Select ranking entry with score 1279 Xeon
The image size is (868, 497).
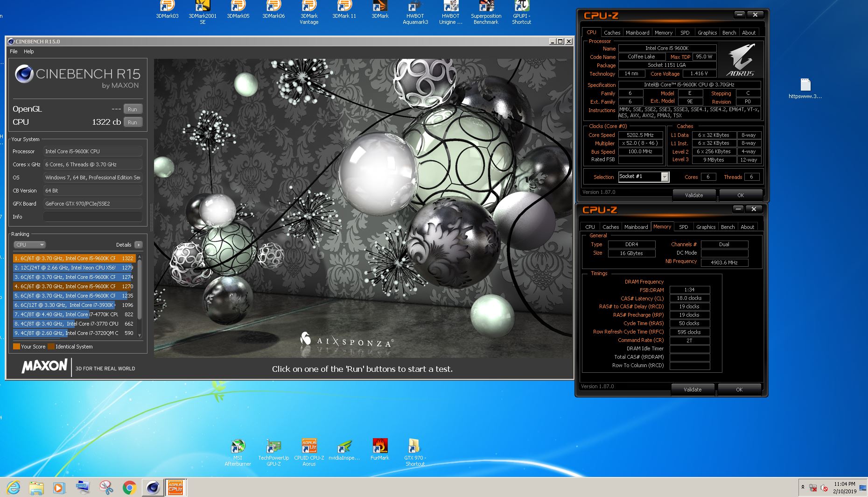tap(74, 268)
